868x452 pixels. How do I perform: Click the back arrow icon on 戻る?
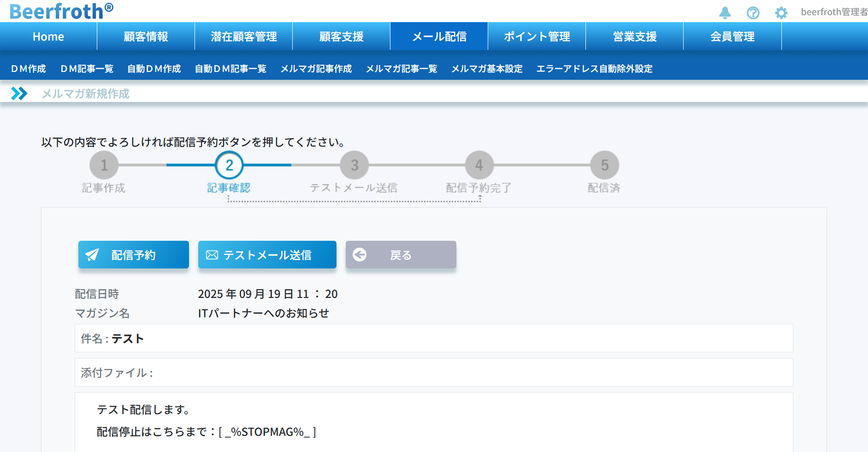point(360,255)
